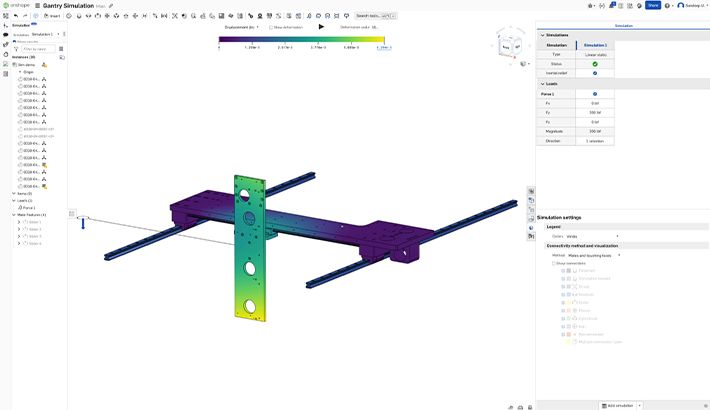710x410 pixels.
Task: Collapse Mate Features (4) in the tree
Action: click(14, 215)
